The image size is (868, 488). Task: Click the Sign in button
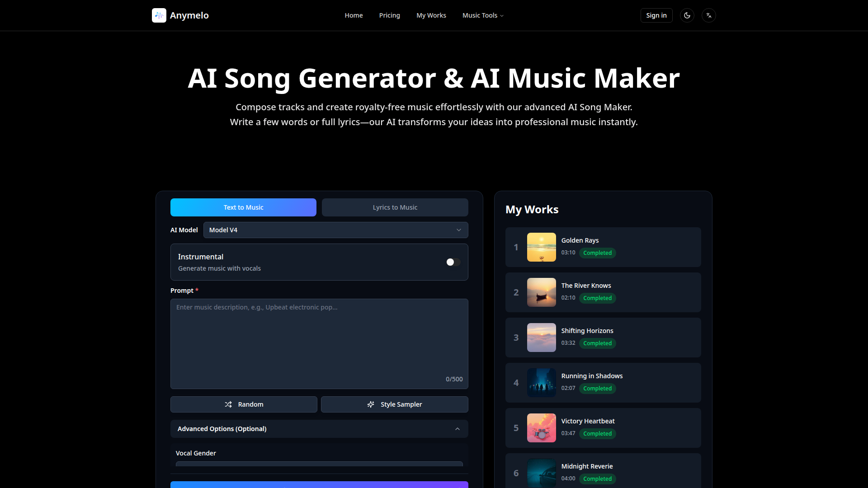(x=656, y=15)
